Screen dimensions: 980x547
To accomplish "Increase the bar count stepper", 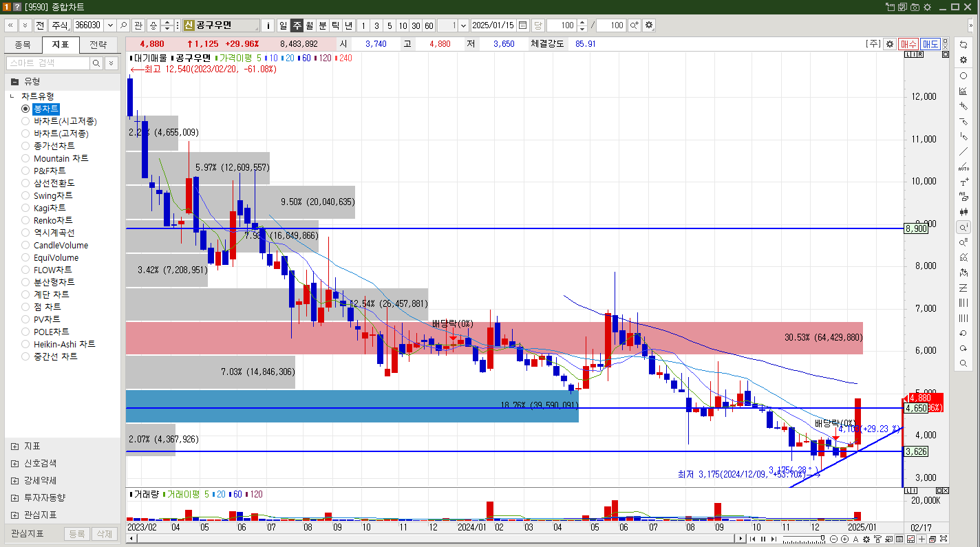I will pyautogui.click(x=582, y=23).
